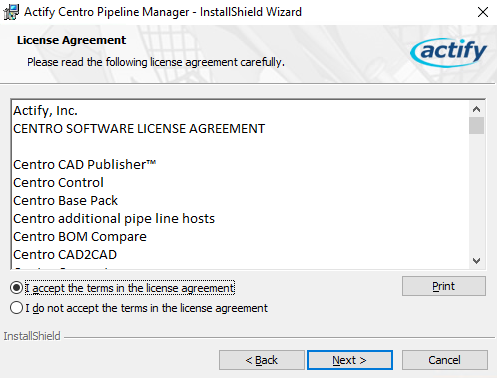Image resolution: width=497 pixels, height=378 pixels.
Task: Click the license scrollbar thumb
Action: 476,126
